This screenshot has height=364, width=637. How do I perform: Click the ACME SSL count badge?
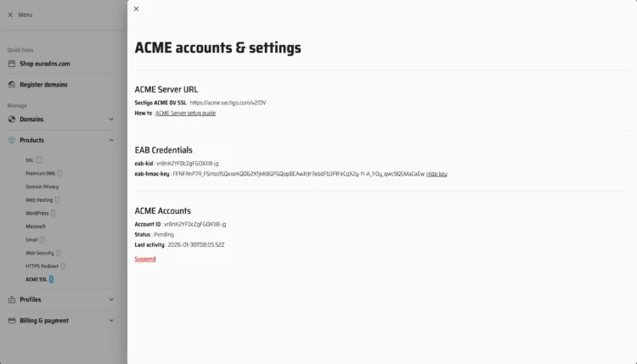52,279
